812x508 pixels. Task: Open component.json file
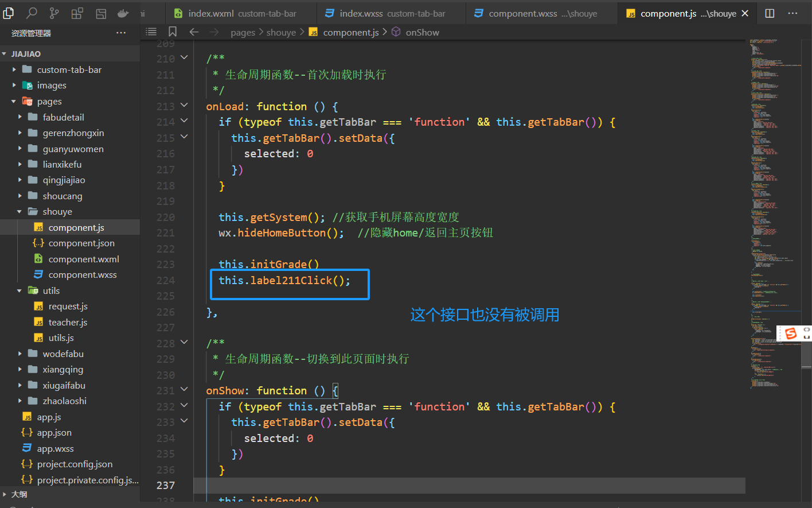point(70,243)
